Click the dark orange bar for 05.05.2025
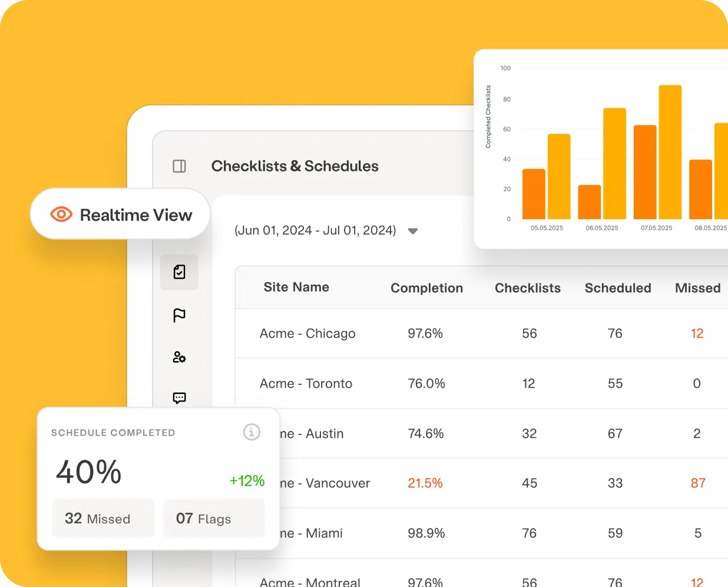Screen dimensions: 728x587 (x=534, y=194)
